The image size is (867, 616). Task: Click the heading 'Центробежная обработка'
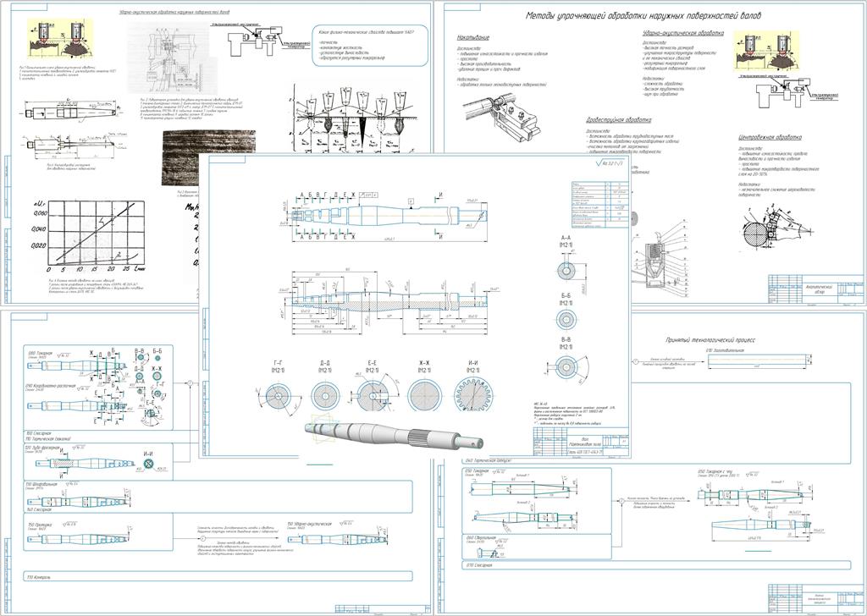point(770,138)
